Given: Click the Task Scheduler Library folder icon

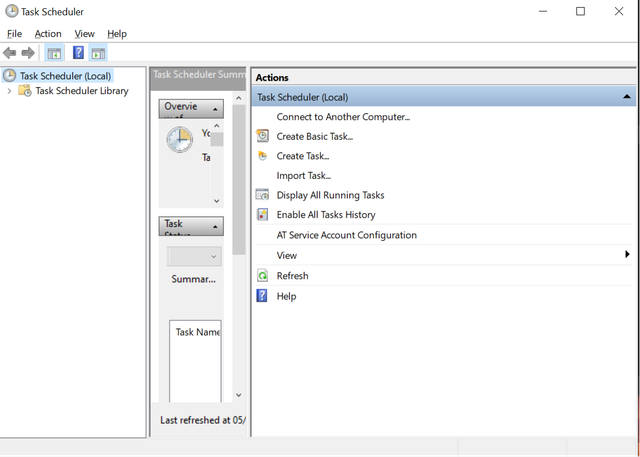Looking at the screenshot, I should [x=25, y=91].
